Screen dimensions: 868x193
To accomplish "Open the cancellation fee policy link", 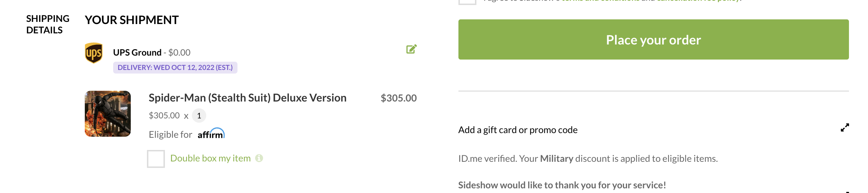I will 698,1.
